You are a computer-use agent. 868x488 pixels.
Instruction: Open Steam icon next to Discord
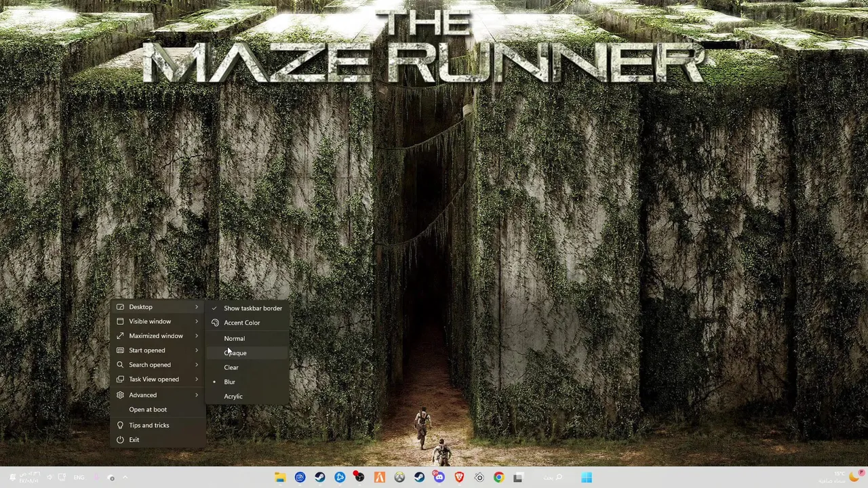pyautogui.click(x=419, y=477)
